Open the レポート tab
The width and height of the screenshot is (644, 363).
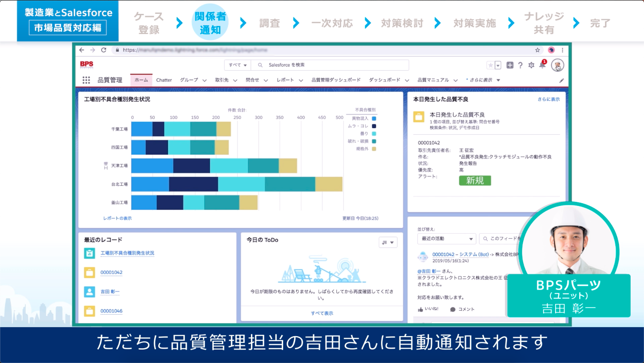pyautogui.click(x=285, y=80)
